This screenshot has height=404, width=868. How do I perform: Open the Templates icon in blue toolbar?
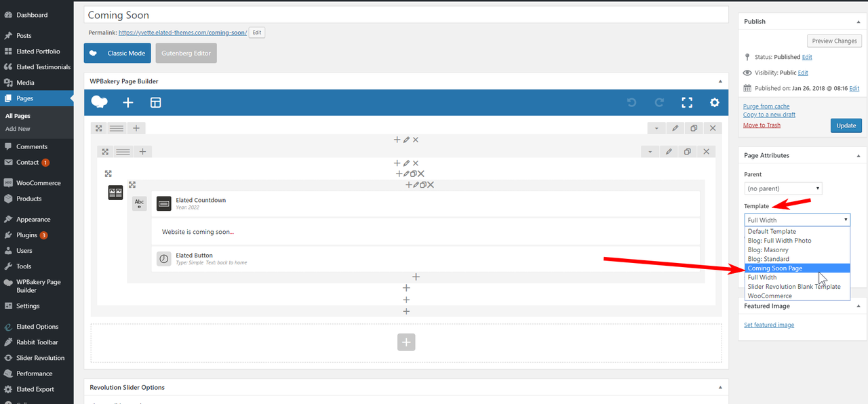click(x=156, y=102)
